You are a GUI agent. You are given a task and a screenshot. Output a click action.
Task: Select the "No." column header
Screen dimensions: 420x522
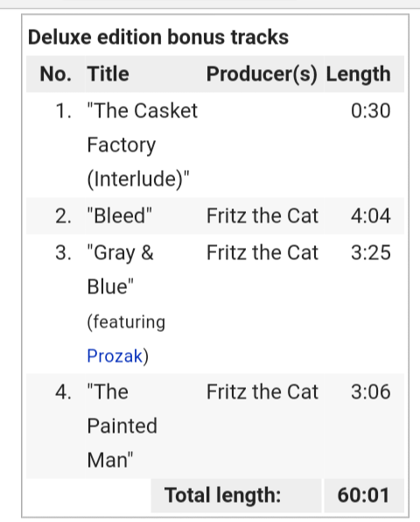(x=55, y=74)
